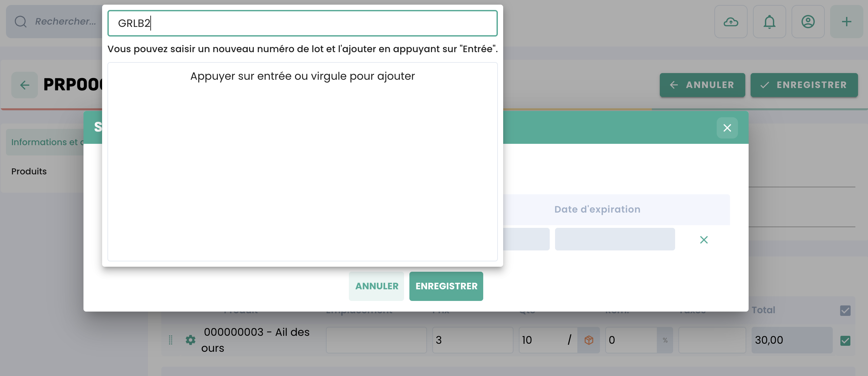This screenshot has width=868, height=376.
Task: Open the Produits section tab
Action: (x=29, y=171)
